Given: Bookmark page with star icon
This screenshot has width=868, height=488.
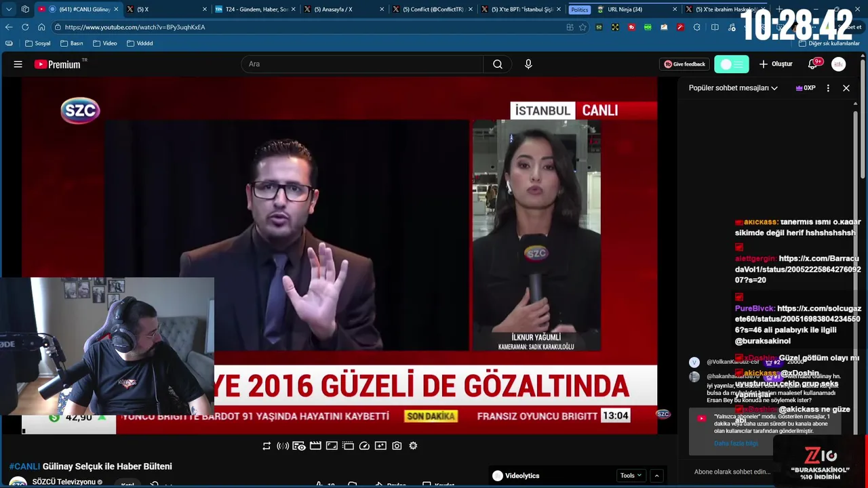Looking at the screenshot, I should [583, 27].
